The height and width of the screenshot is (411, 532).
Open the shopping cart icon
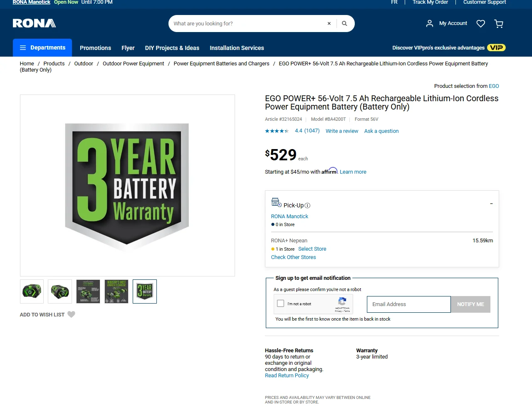pos(499,24)
